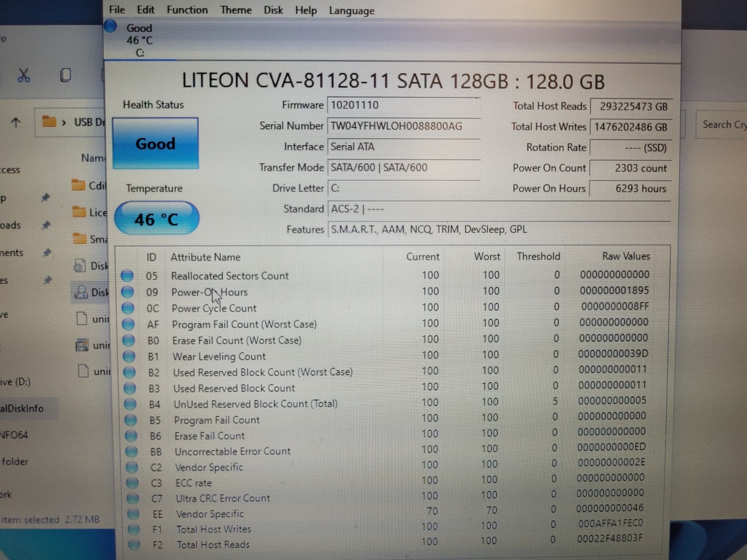Open the Language menu
The height and width of the screenshot is (560, 747).
[352, 11]
